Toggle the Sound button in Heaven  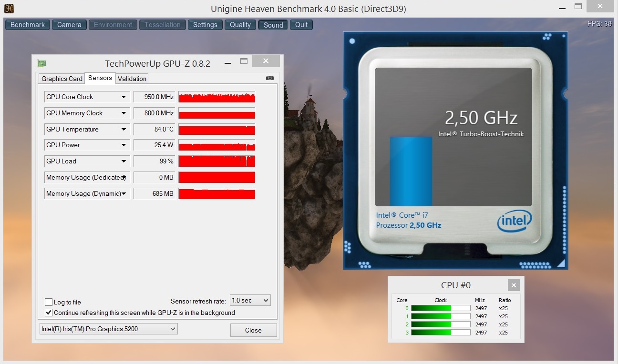tap(273, 25)
